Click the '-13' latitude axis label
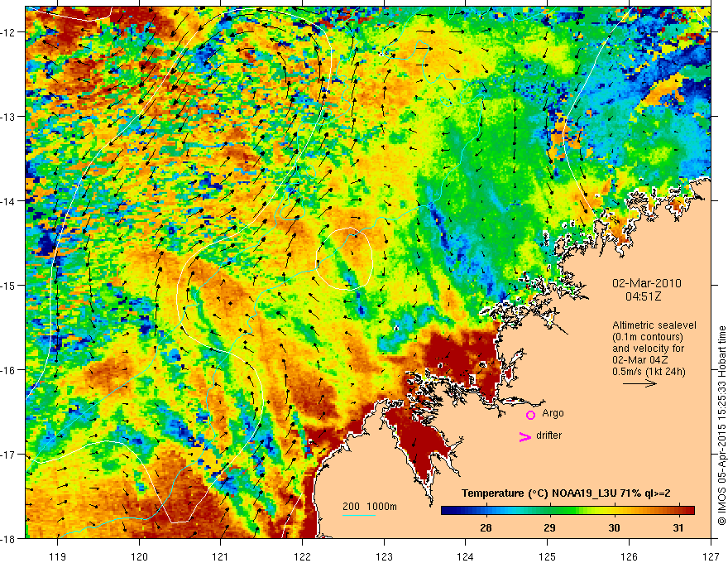This screenshot has width=728, height=563. click(10, 117)
